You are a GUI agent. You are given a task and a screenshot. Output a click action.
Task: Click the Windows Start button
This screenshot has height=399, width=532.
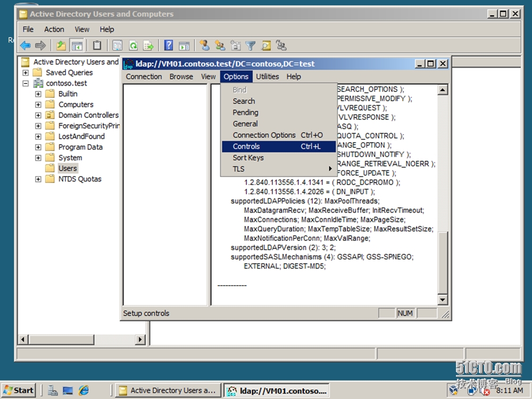point(19,390)
